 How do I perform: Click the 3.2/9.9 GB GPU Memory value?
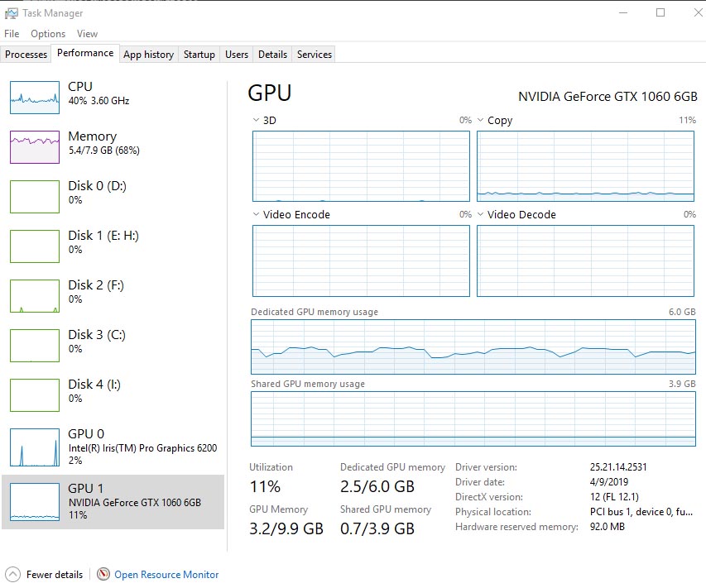pos(286,528)
